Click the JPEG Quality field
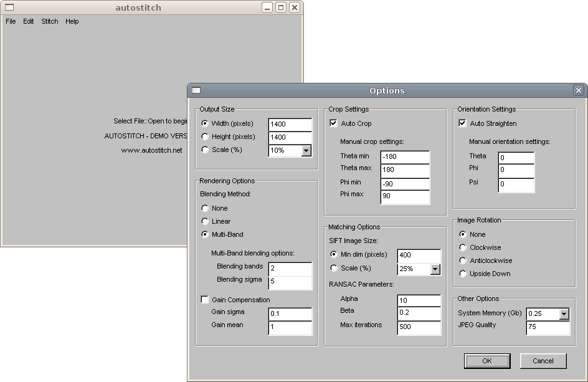The image size is (588, 382). [548, 328]
